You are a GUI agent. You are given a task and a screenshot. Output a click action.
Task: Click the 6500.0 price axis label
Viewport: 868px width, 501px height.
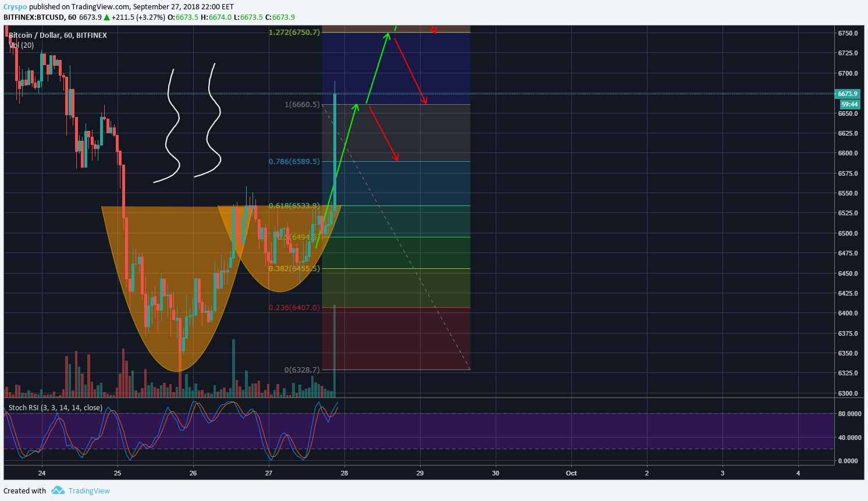tap(848, 233)
